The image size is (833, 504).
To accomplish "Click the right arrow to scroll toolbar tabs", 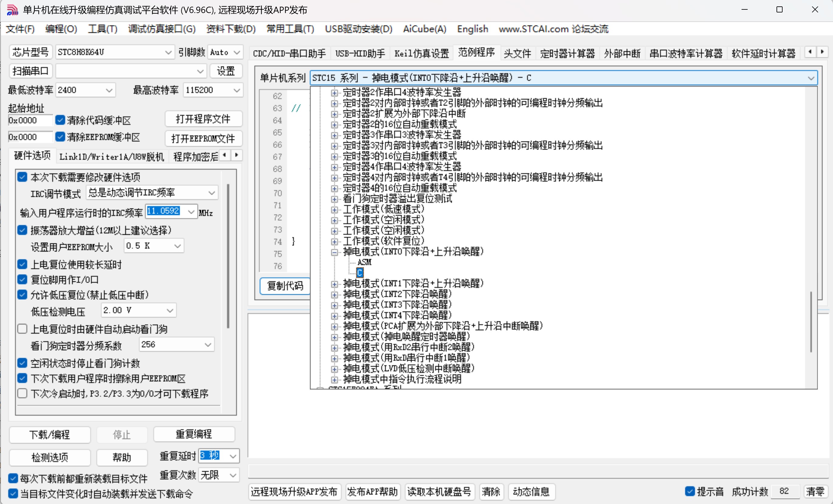I will 823,52.
